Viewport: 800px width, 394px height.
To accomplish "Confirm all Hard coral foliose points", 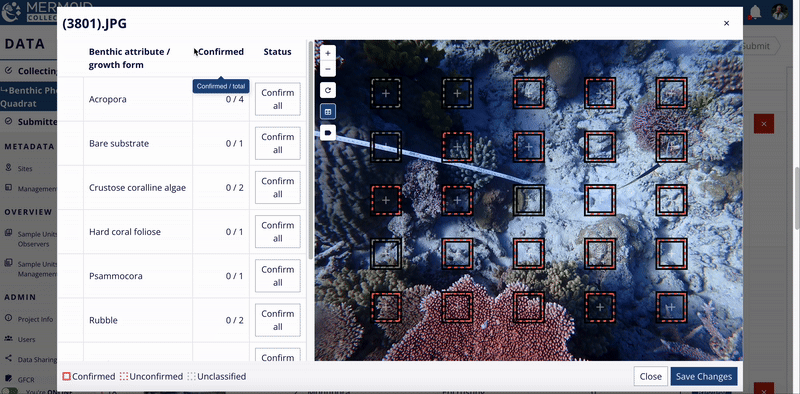I will (278, 232).
